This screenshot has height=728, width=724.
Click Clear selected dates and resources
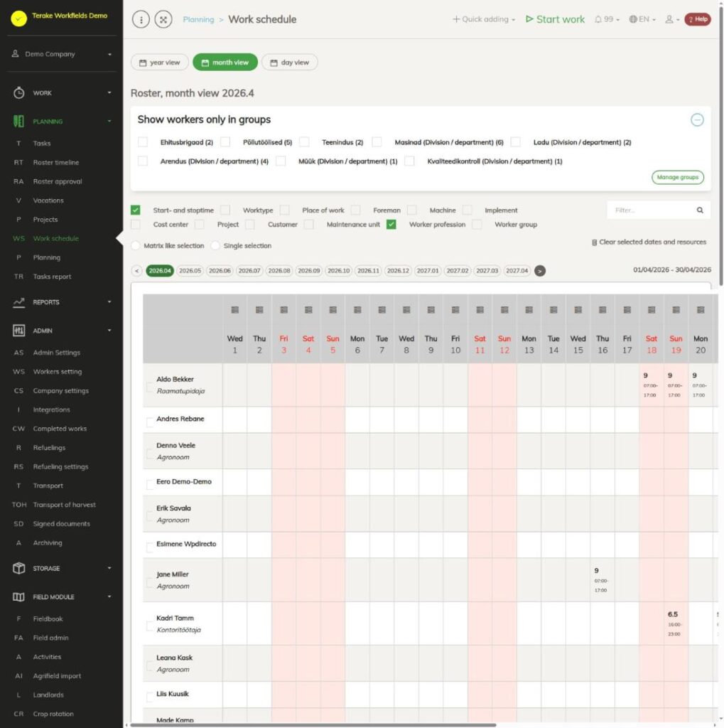(649, 242)
